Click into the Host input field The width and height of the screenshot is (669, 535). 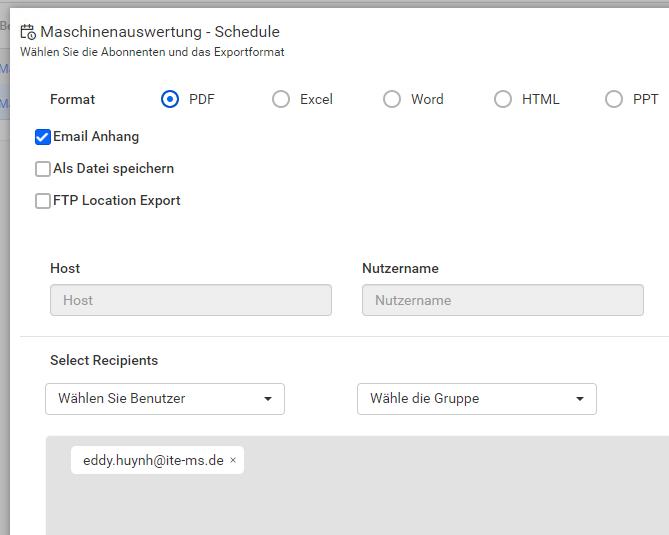(191, 300)
